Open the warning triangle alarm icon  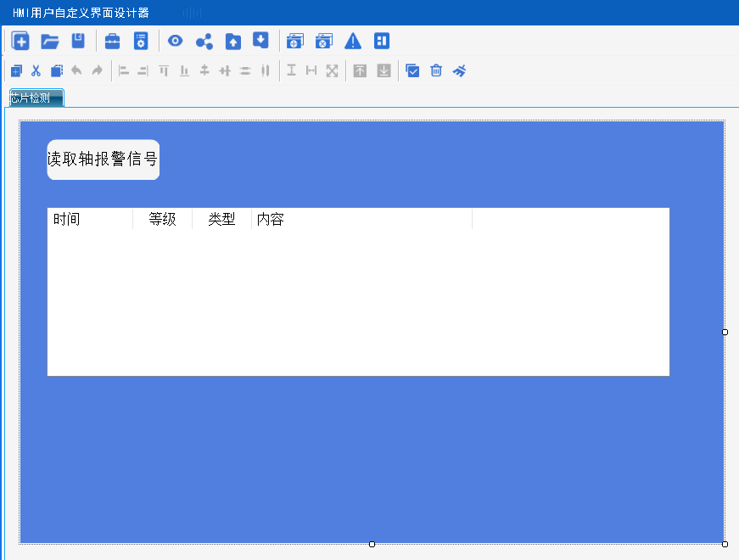point(353,41)
